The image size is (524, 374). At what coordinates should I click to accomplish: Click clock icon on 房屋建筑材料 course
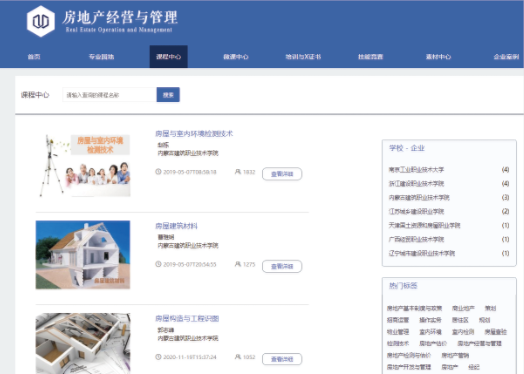click(158, 264)
